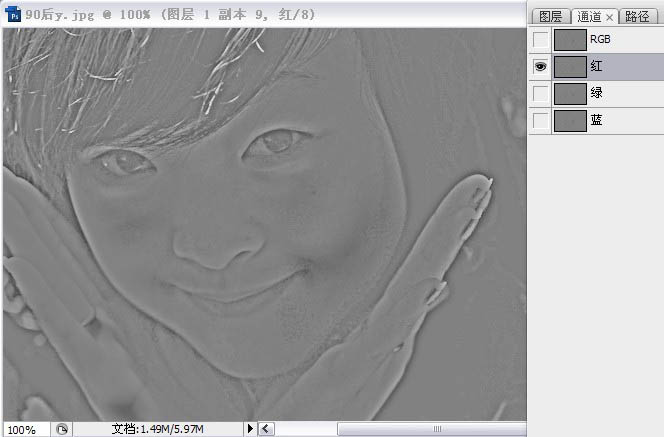Hide the 红 channel eye icon
Screen dimensions: 664x437
coord(540,67)
